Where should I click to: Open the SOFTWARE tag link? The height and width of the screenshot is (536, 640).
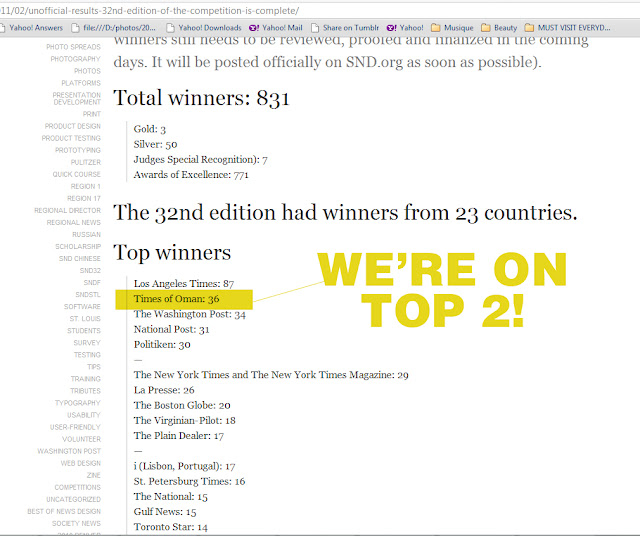tap(82, 307)
